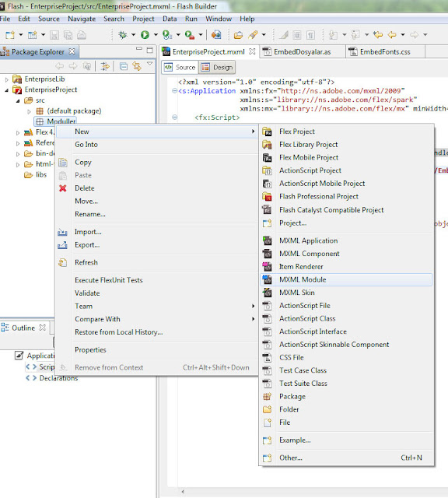Open the Debug button dropdown arrow

[133, 34]
